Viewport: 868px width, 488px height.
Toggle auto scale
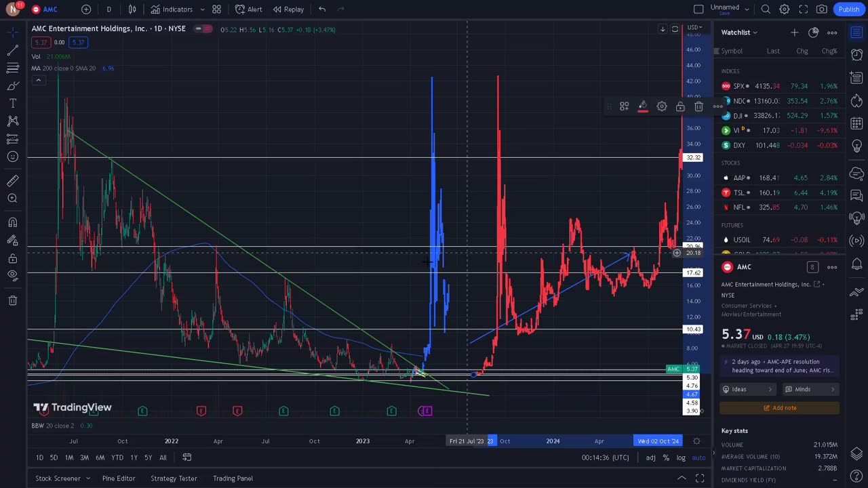[x=698, y=457]
